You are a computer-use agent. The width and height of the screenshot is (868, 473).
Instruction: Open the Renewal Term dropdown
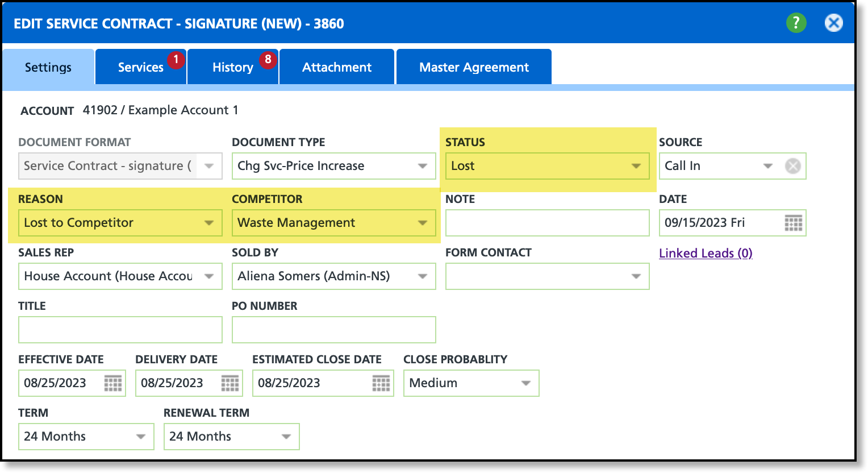click(x=232, y=437)
